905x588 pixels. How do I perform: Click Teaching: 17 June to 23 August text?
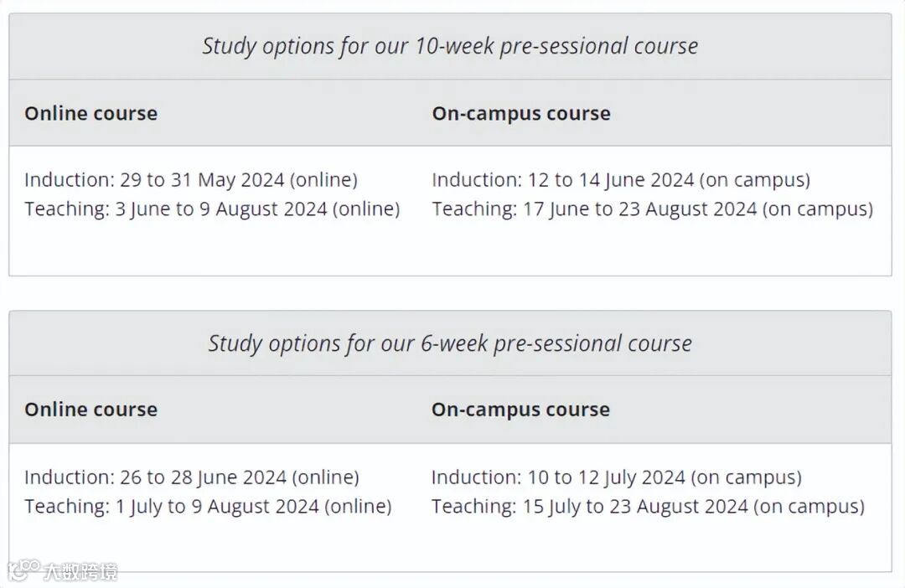coord(652,209)
